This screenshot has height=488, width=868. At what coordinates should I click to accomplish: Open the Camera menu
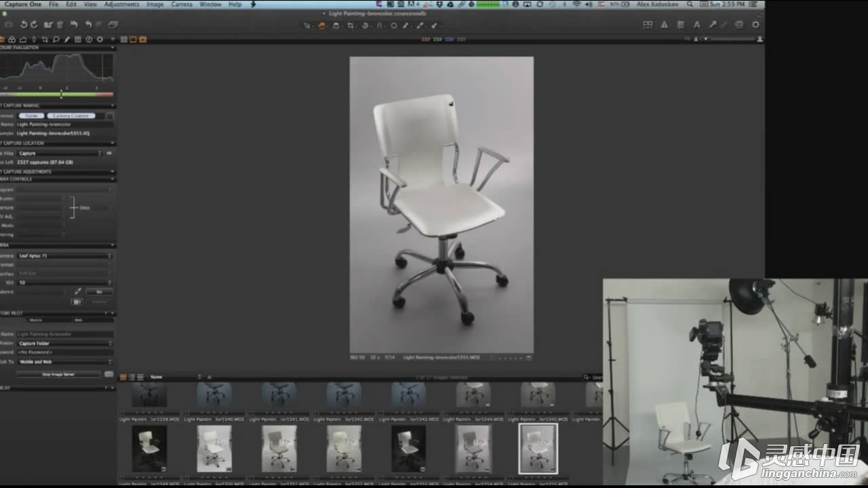coord(182,4)
